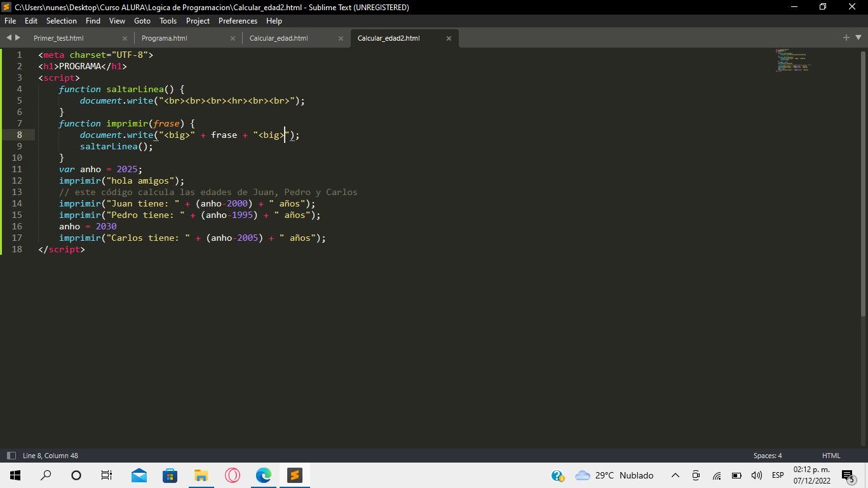Close the Calcular_edad2.html tab
This screenshot has width=868, height=488.
pyautogui.click(x=449, y=38)
